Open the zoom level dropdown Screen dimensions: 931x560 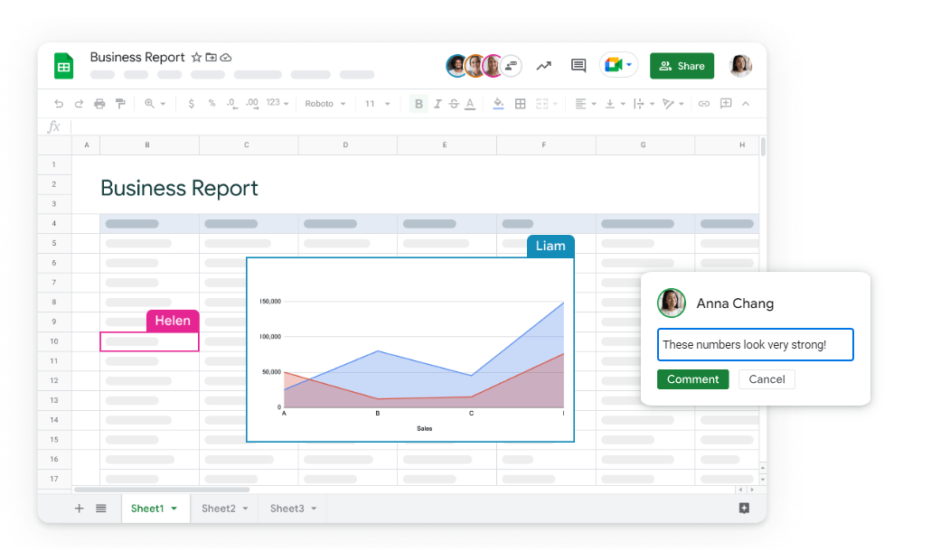click(x=155, y=104)
